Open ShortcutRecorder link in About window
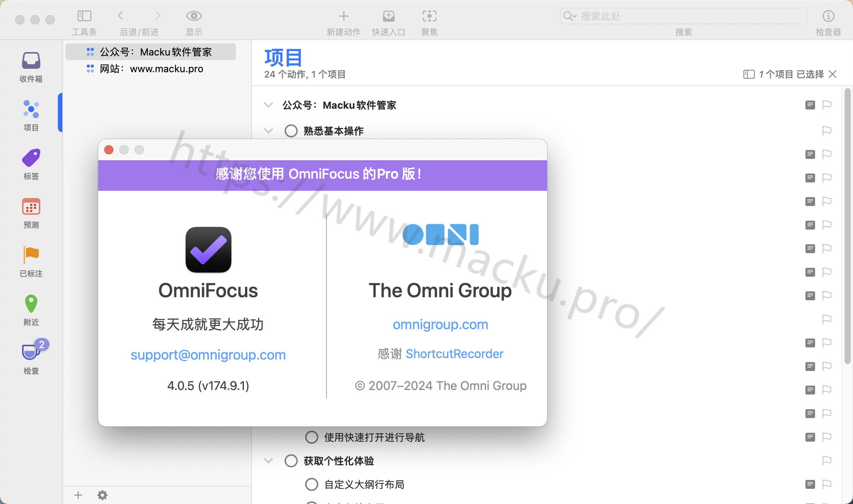The width and height of the screenshot is (853, 504). click(454, 354)
